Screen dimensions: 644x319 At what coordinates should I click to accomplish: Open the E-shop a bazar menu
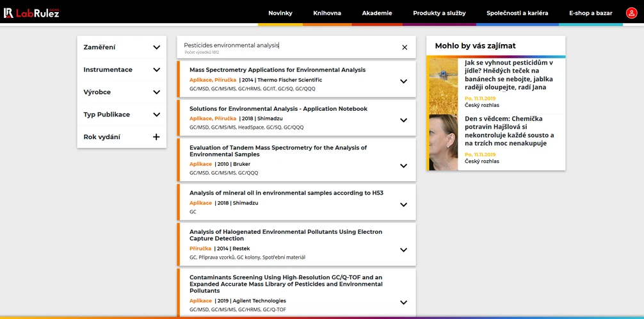[x=590, y=13]
